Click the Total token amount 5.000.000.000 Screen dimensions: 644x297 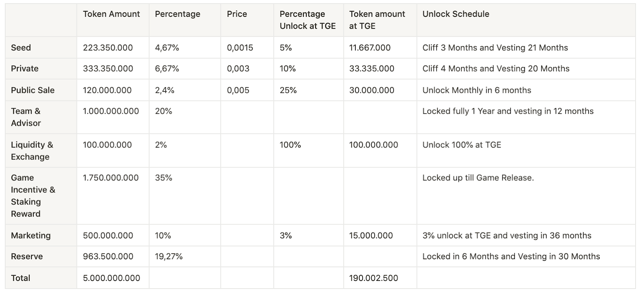click(x=111, y=278)
